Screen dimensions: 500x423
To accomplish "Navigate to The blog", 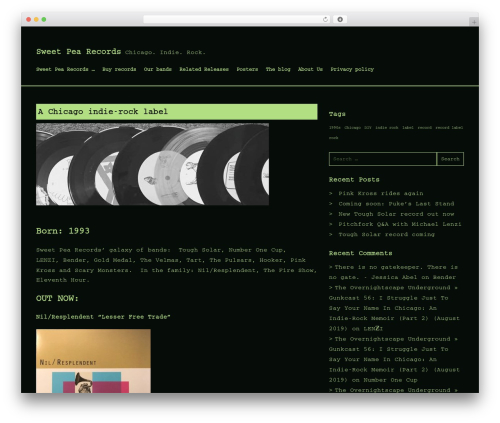I will (278, 69).
